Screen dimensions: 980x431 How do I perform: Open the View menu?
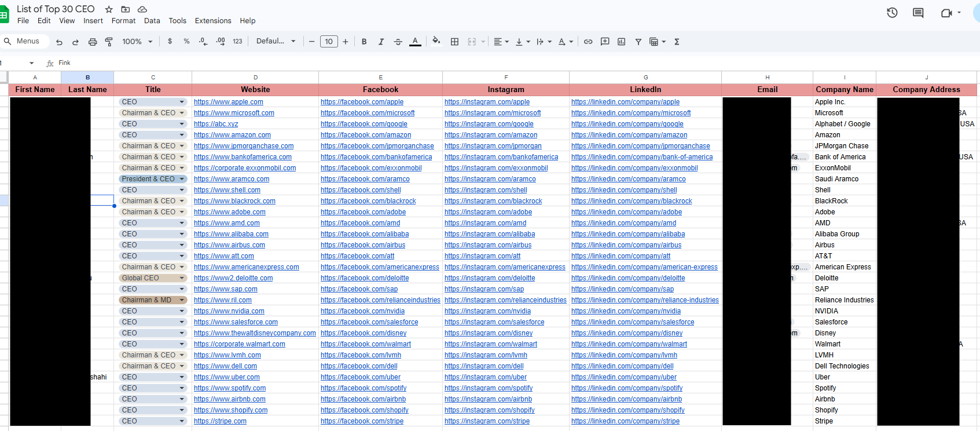(67, 21)
